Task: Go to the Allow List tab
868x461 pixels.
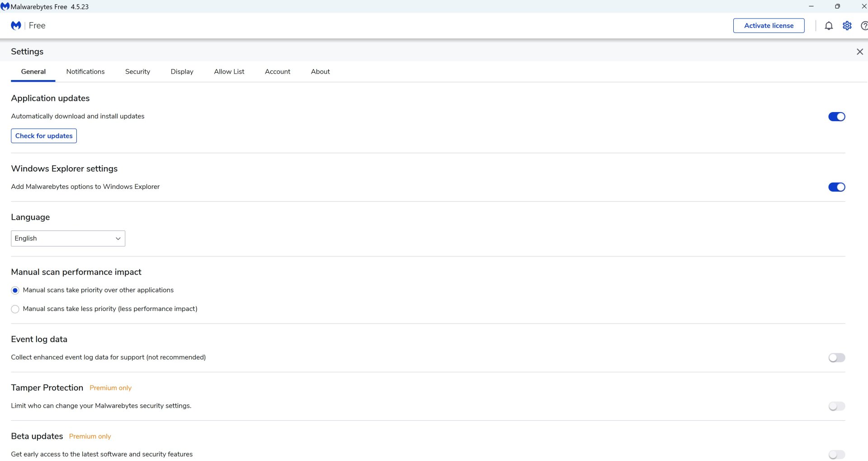Action: (x=229, y=72)
